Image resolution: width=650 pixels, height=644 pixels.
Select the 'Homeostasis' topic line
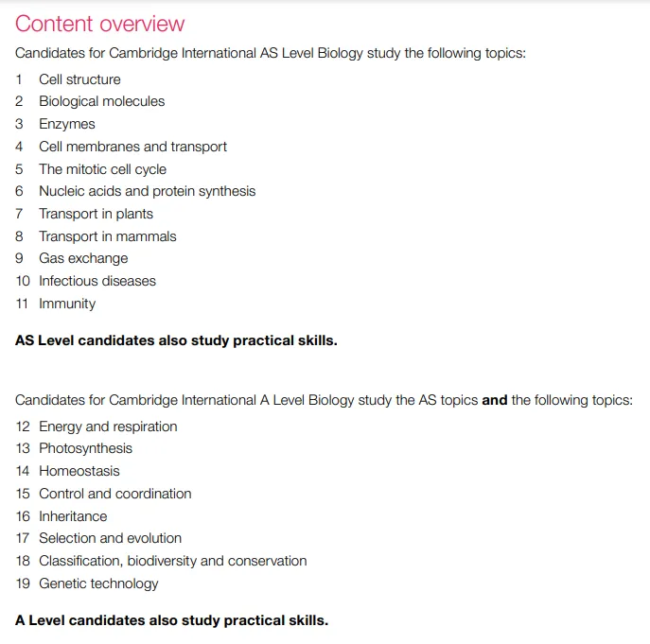tap(79, 471)
